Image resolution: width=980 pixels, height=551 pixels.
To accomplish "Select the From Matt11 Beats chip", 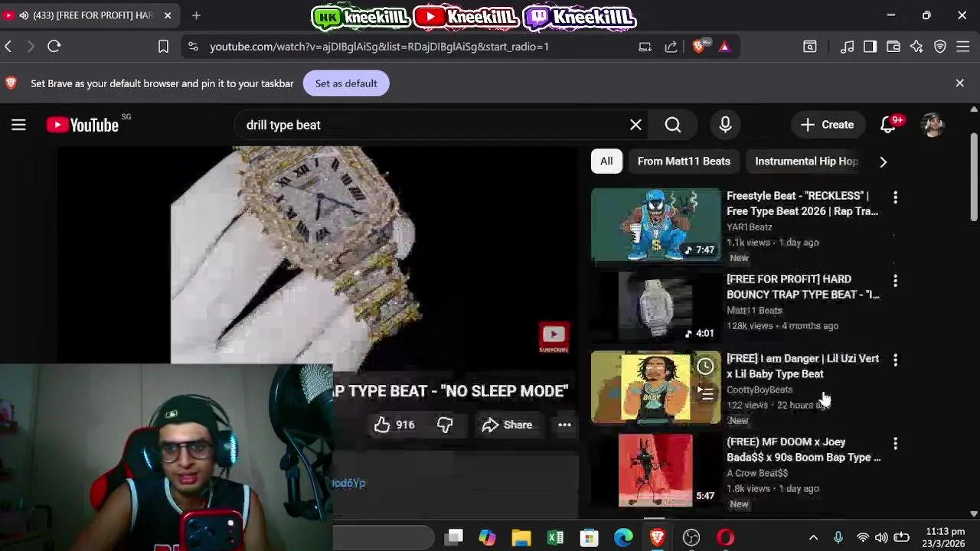I will tap(684, 161).
